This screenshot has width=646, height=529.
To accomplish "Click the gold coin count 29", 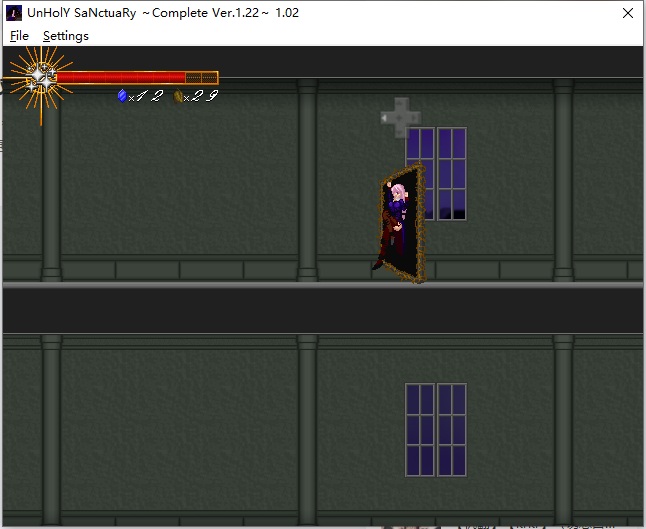I will click(x=205, y=96).
